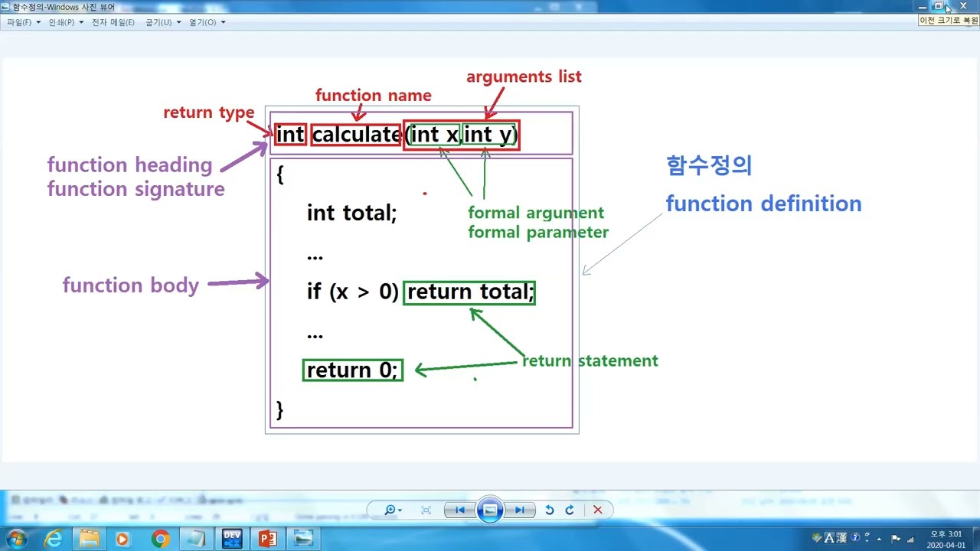Go to the next photo
This screenshot has height=551, width=980.
(519, 510)
